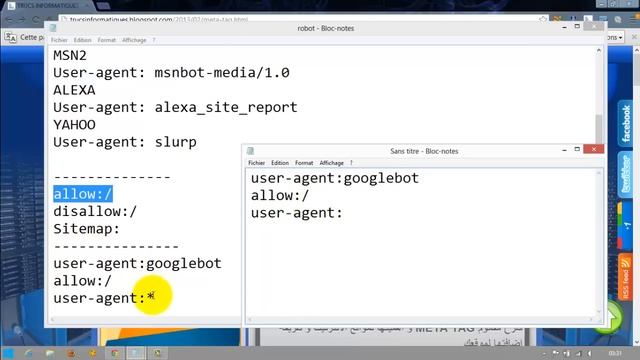Screen dimensions: 640x360
Task: Click the Notepad icon in Sans titre title bar
Action: pos(251,151)
